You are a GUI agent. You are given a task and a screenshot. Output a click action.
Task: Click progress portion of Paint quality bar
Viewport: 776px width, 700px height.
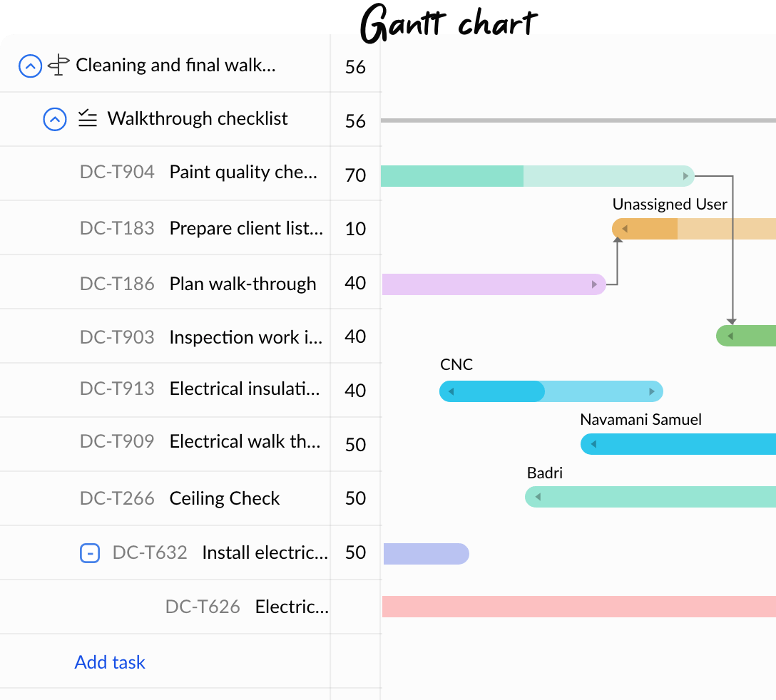point(452,176)
